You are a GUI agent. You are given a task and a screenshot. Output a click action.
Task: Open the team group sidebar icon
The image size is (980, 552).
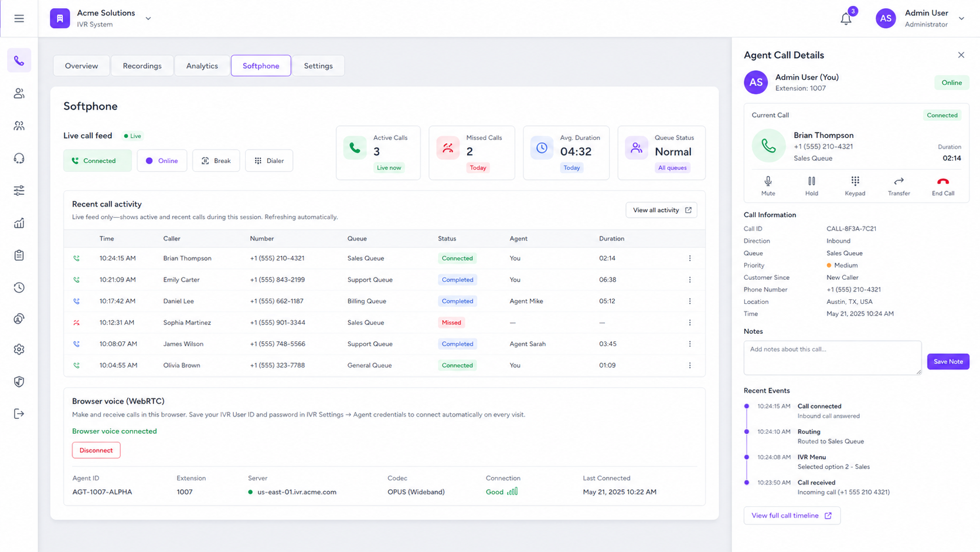(19, 126)
